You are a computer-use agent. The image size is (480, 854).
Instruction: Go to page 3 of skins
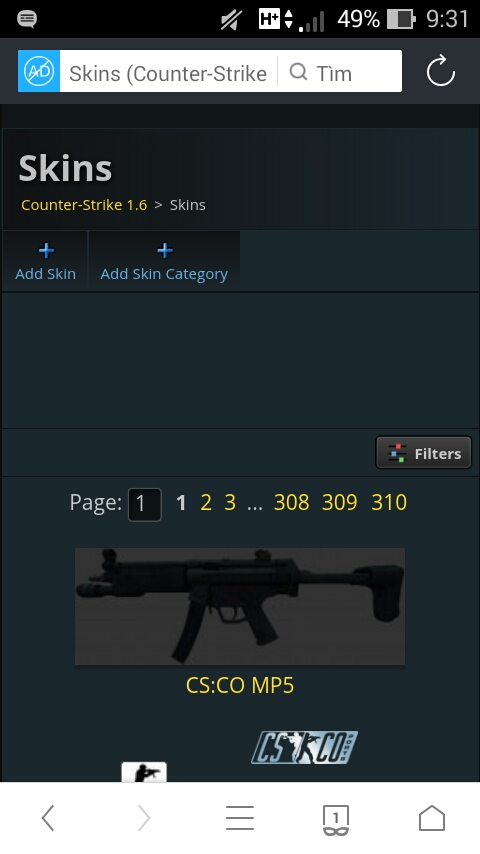click(230, 502)
